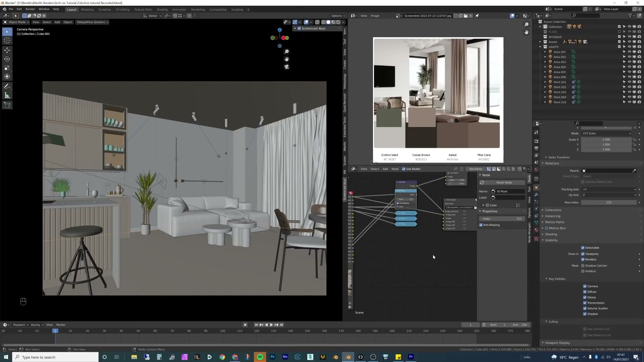The height and width of the screenshot is (362, 644).
Task: Open the Output properties tab icon
Action: coord(536,148)
